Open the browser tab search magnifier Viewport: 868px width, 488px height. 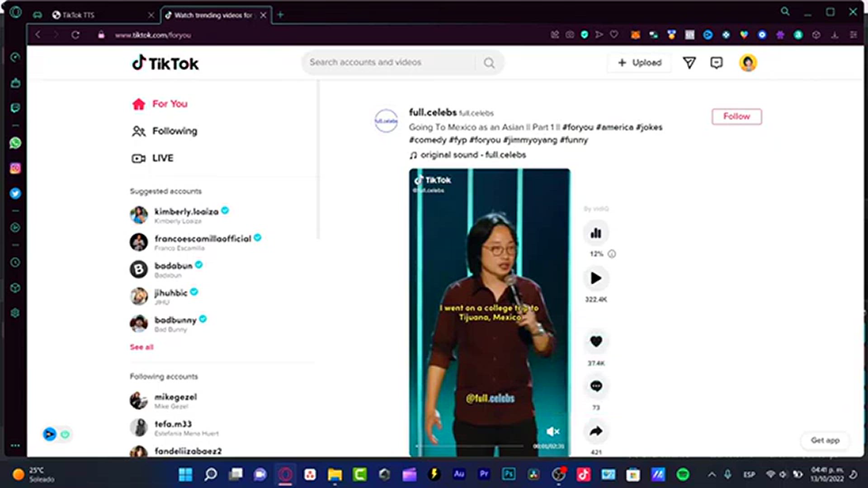coord(785,12)
